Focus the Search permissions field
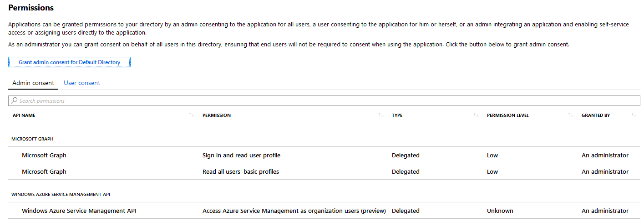 pyautogui.click(x=319, y=100)
